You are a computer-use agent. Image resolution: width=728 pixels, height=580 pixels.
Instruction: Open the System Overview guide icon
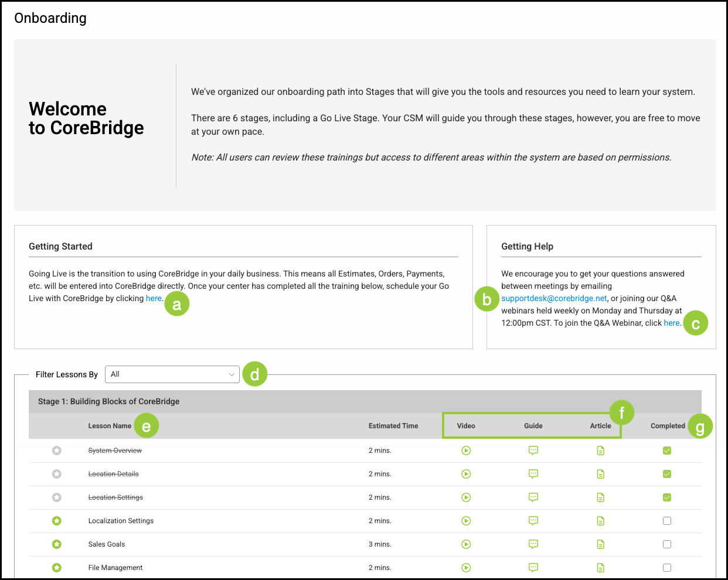pyautogui.click(x=533, y=451)
